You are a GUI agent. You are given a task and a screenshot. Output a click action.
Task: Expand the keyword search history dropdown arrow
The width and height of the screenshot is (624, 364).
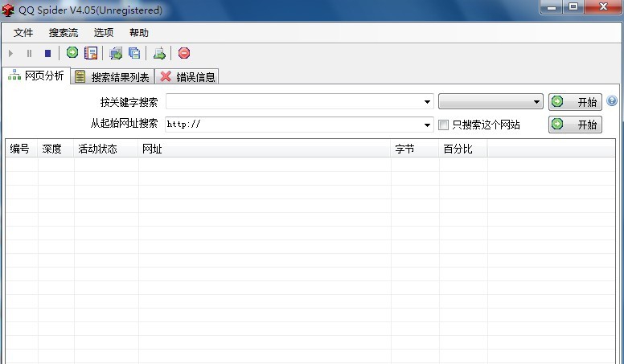(427, 102)
